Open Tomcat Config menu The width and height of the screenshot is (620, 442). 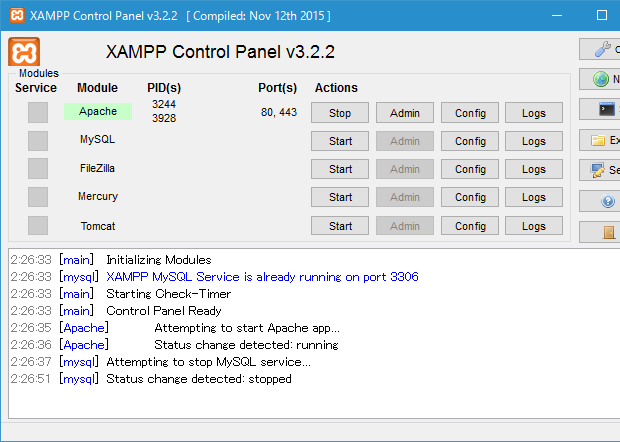(x=470, y=226)
